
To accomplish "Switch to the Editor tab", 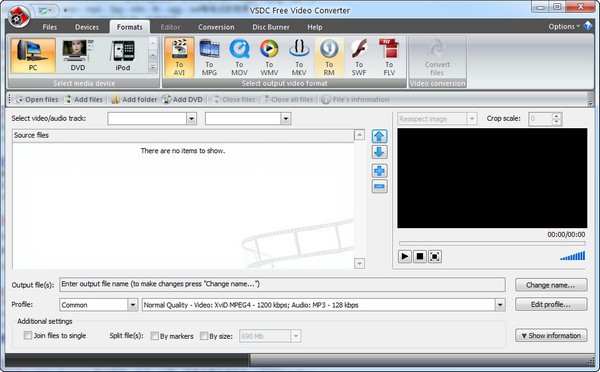I will pos(170,27).
